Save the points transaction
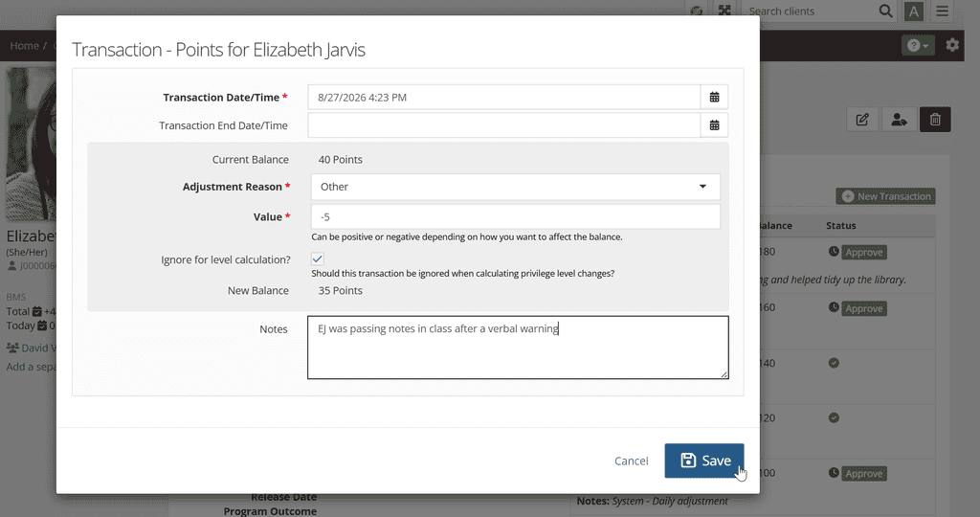The width and height of the screenshot is (980, 517). pyautogui.click(x=704, y=461)
